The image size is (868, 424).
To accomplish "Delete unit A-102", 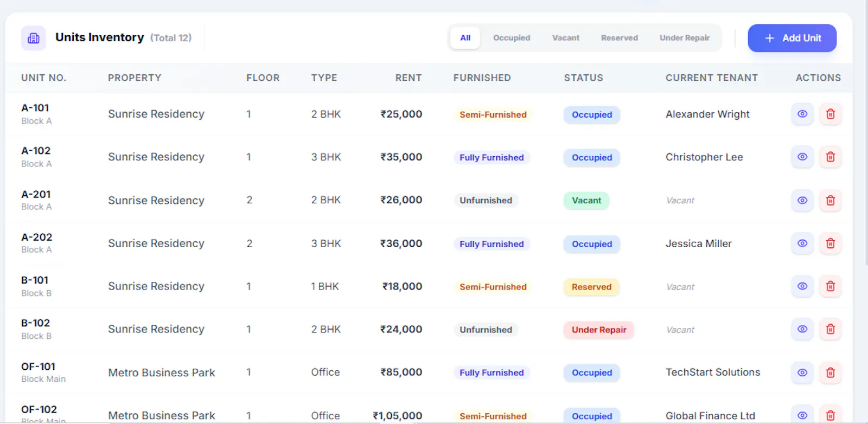I will [x=830, y=157].
